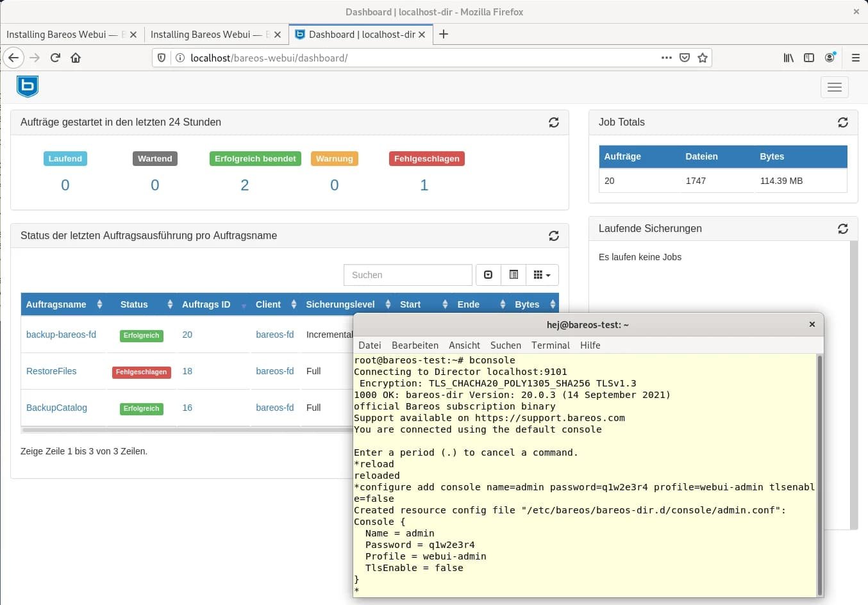Refresh the Laufende Sicherungen panel

[843, 229]
